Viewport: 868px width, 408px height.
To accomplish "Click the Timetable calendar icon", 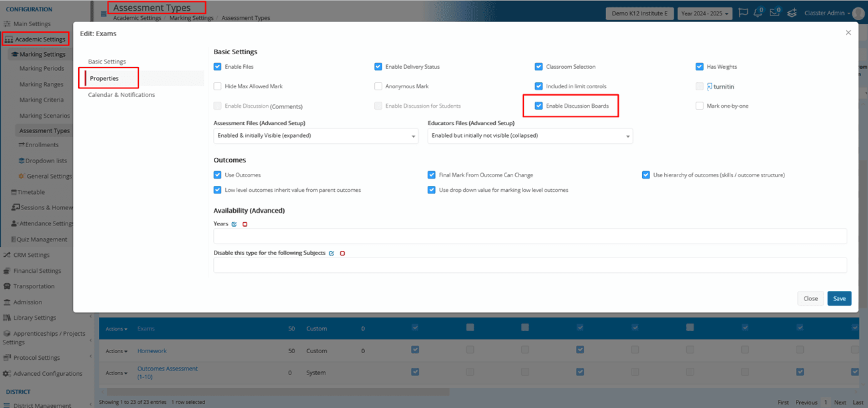I will 14,192.
